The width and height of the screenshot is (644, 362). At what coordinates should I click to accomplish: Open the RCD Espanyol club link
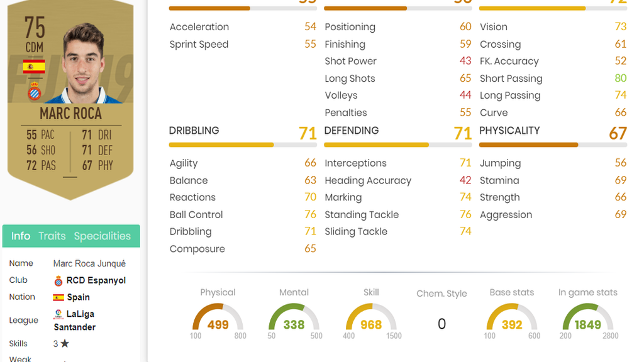96,280
